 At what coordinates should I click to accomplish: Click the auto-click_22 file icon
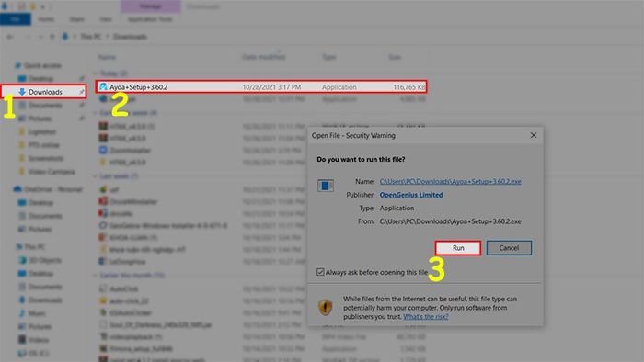pos(103,301)
